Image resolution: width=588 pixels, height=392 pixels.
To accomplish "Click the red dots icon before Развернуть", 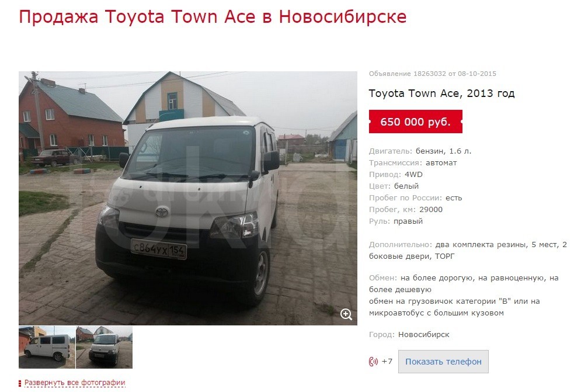I will [x=20, y=383].
